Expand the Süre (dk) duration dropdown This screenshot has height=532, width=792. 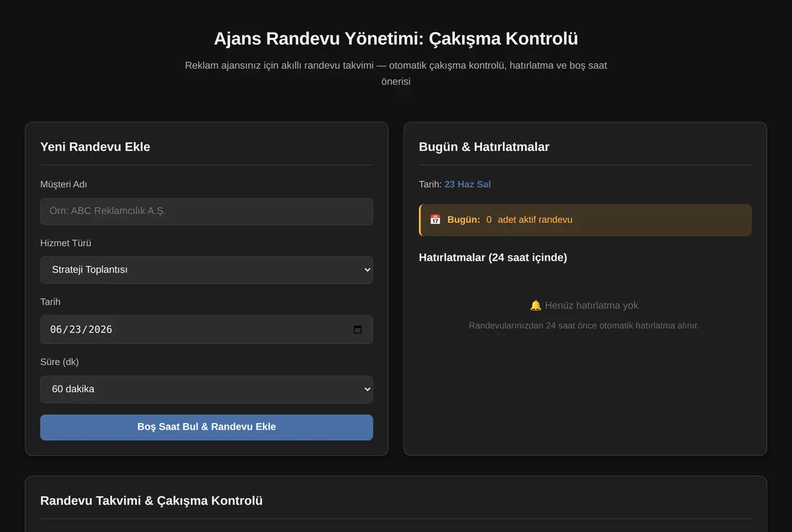207,389
